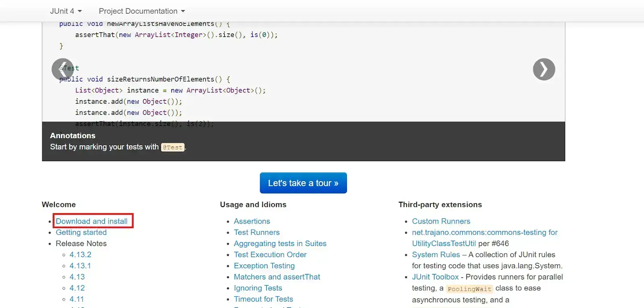Click the Let's take a tour button

pos(303,183)
